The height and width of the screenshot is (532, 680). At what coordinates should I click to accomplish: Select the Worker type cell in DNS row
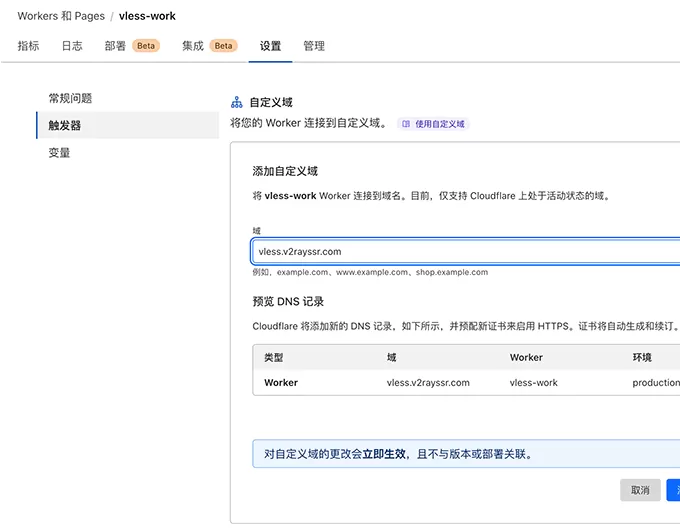coord(281,383)
